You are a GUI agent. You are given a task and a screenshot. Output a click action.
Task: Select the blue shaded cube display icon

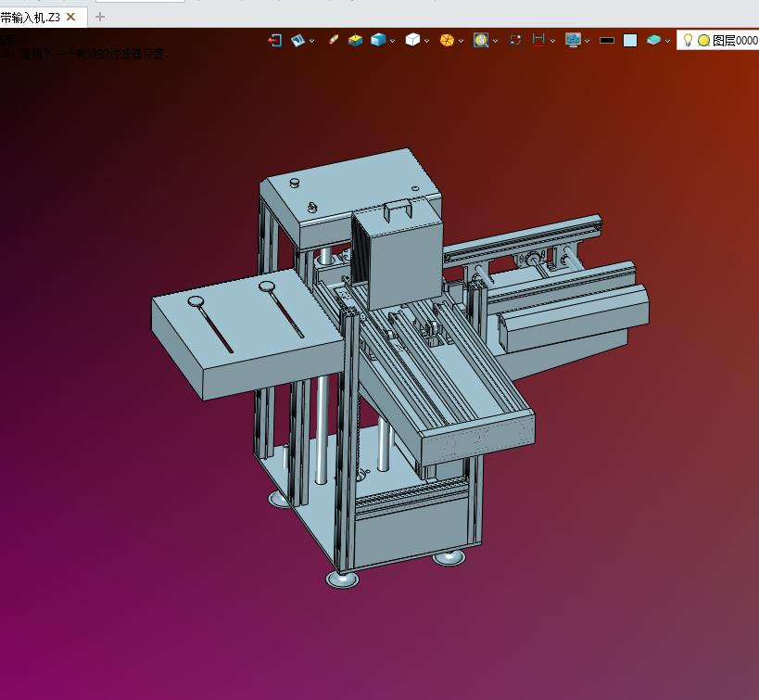pos(378,40)
